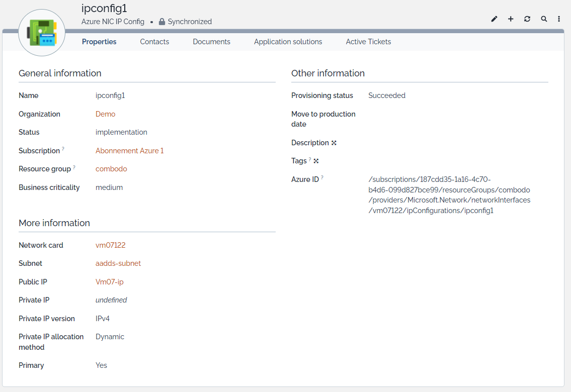Image resolution: width=571 pixels, height=392 pixels.
Task: Click the plus icon to create new object
Action: click(x=511, y=19)
